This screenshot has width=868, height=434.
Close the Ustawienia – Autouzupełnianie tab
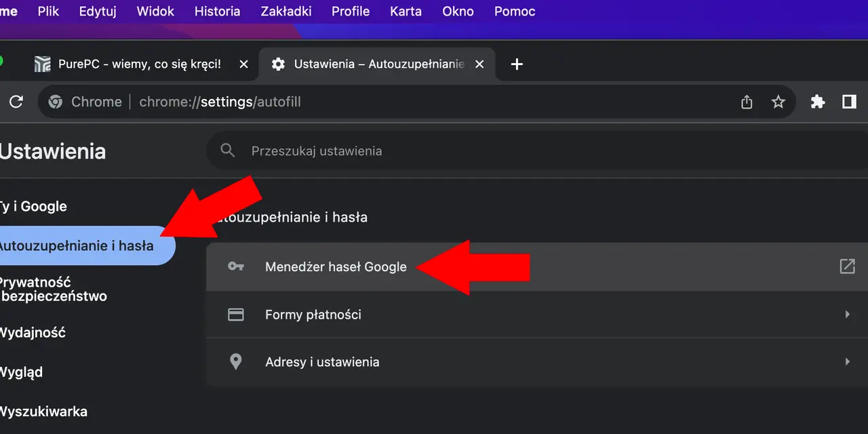pyautogui.click(x=479, y=64)
